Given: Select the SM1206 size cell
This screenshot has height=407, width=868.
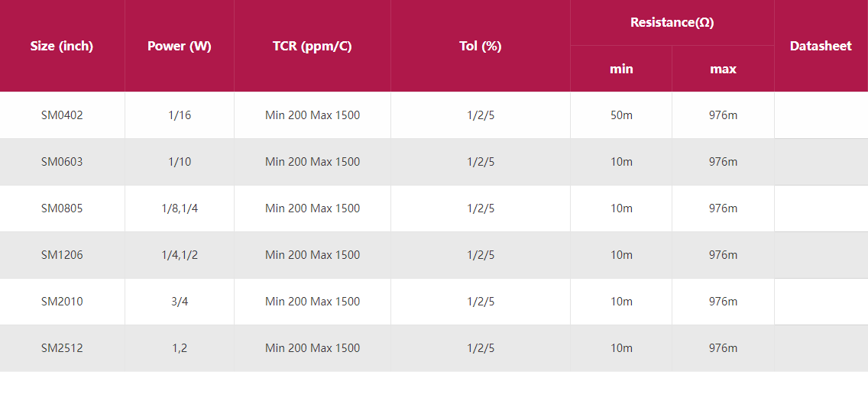Looking at the screenshot, I should tap(62, 255).
